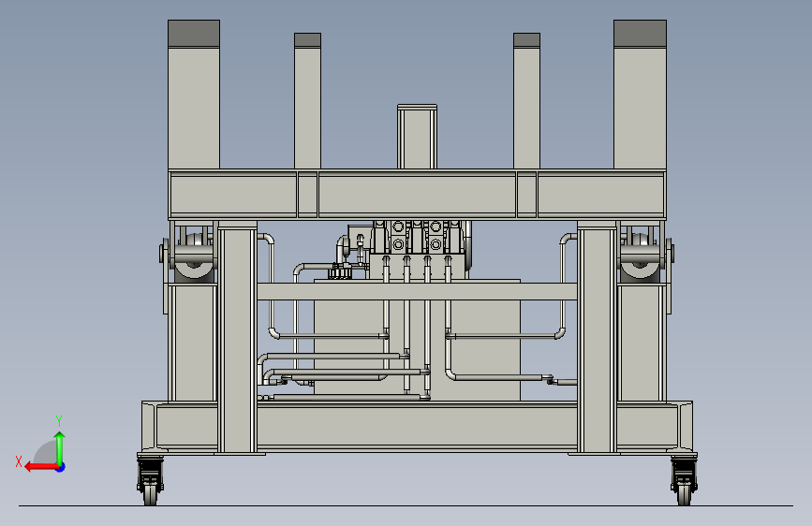Click the red X axis arrow of the triad
Viewport: 812px width, 526px height.
coord(41,467)
